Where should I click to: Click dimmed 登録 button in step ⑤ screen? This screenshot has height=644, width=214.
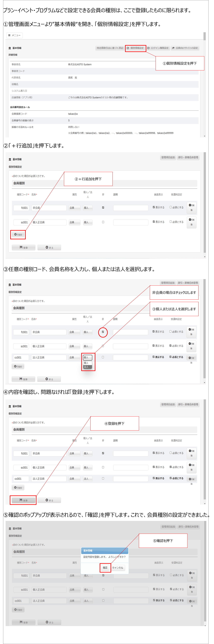coord(24,622)
